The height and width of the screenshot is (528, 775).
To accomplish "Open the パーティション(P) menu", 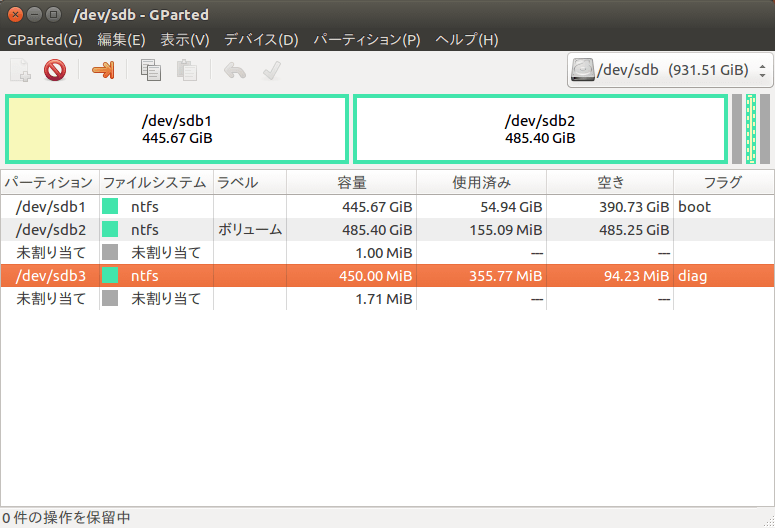I will click(x=367, y=40).
